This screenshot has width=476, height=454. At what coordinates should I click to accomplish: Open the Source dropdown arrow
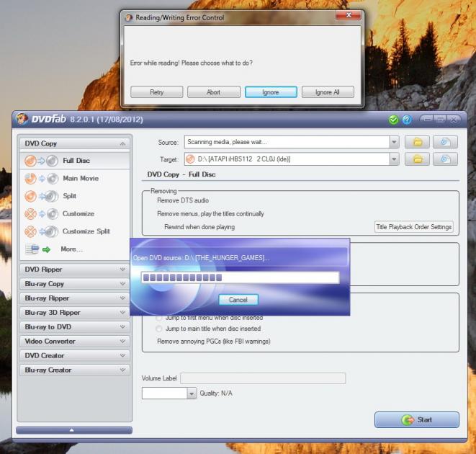(394, 142)
